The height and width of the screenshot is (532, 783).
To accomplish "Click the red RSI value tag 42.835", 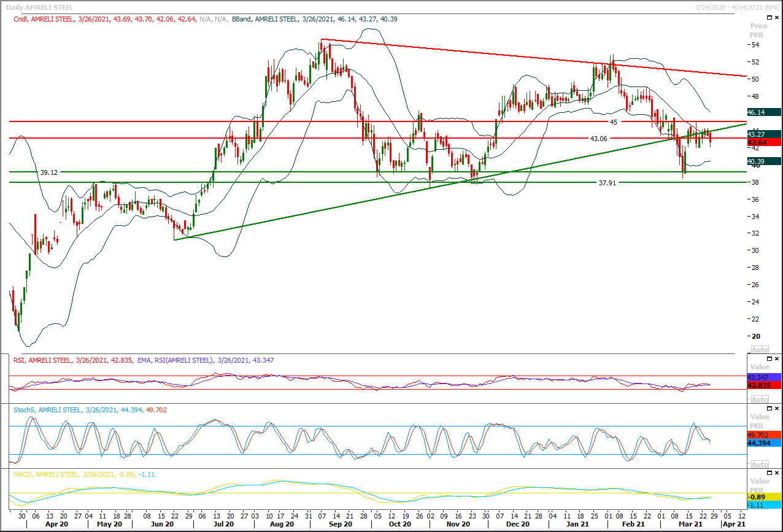I will tap(765, 385).
